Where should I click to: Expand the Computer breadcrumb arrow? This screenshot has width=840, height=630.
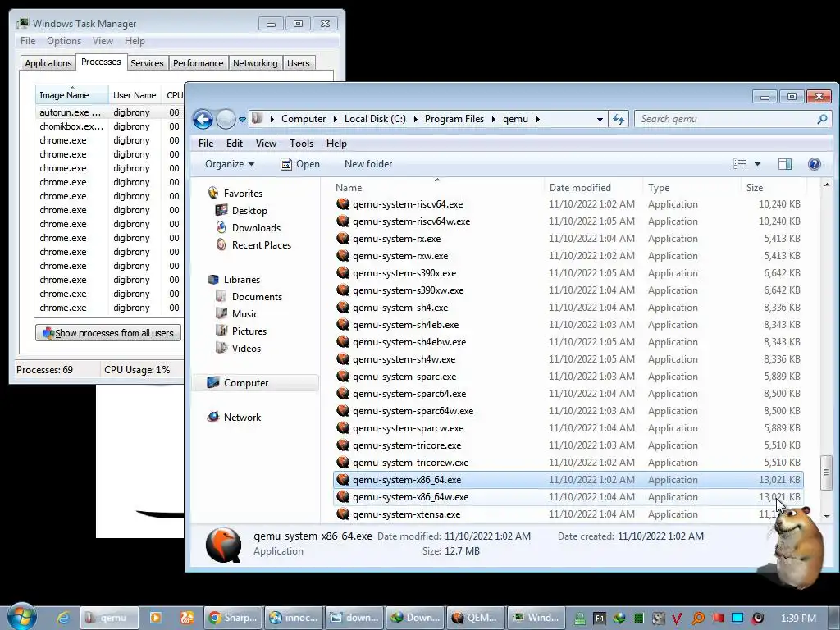(336, 119)
